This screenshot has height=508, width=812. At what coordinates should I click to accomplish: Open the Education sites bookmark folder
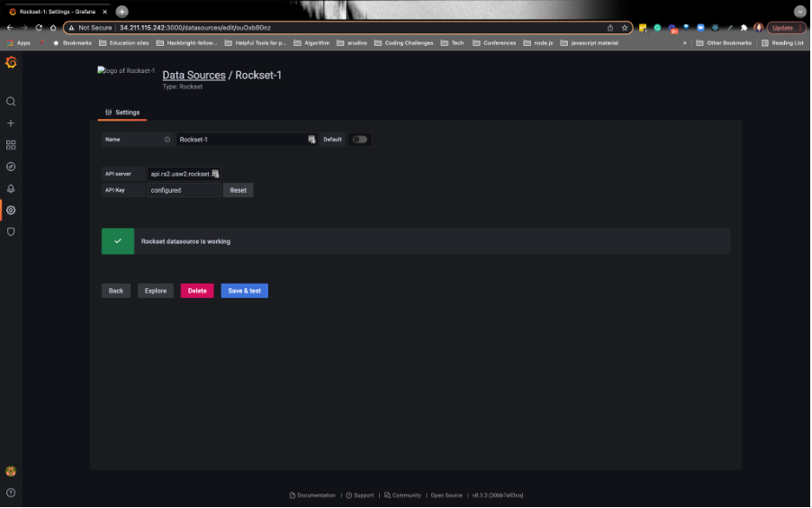(124, 43)
